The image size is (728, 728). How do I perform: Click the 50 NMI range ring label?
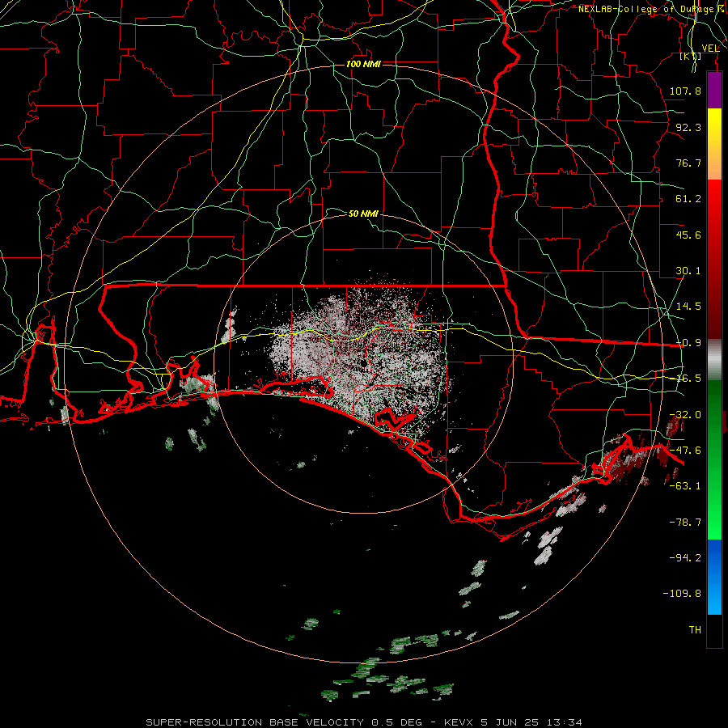coord(363,214)
